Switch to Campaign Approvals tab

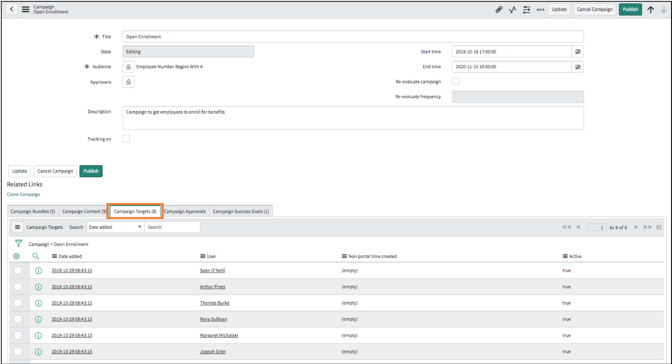[185, 211]
